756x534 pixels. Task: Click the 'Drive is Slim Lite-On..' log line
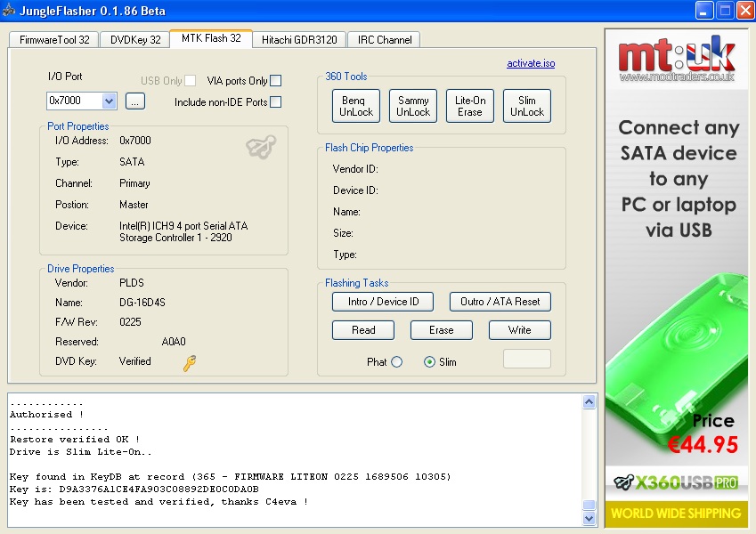(81, 452)
